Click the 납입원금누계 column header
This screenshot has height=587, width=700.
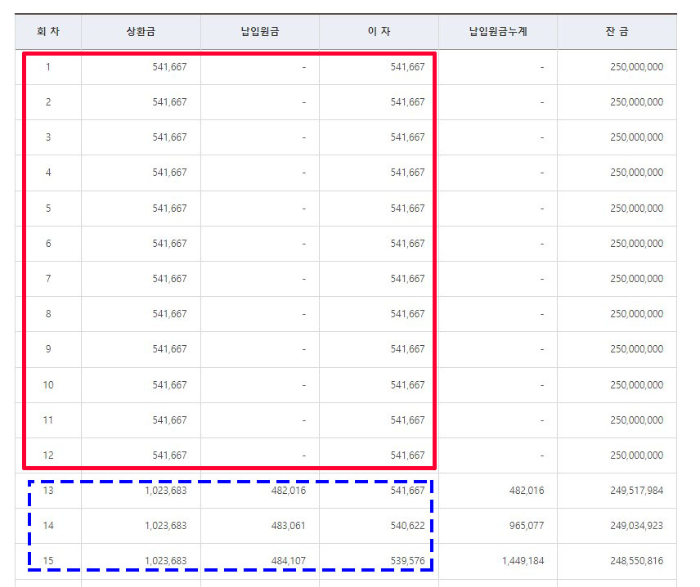point(498,31)
